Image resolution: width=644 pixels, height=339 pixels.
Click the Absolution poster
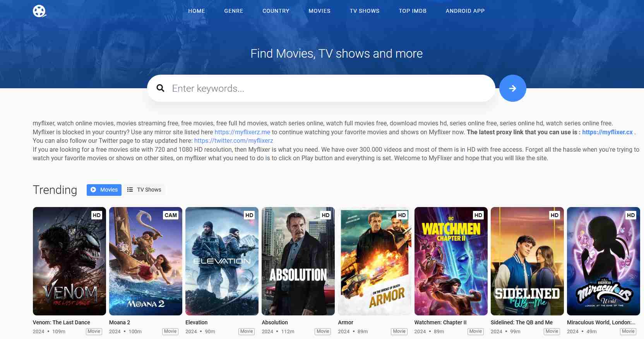(x=298, y=261)
